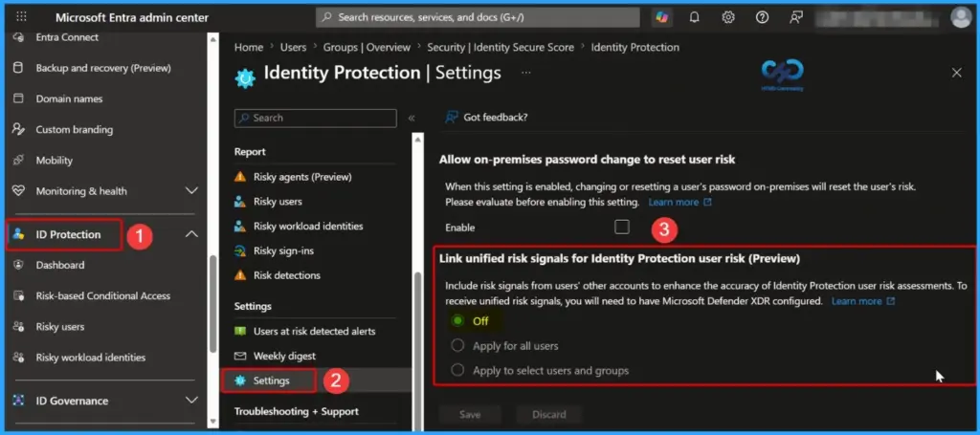Open Settings in the blade menu

pyautogui.click(x=271, y=381)
